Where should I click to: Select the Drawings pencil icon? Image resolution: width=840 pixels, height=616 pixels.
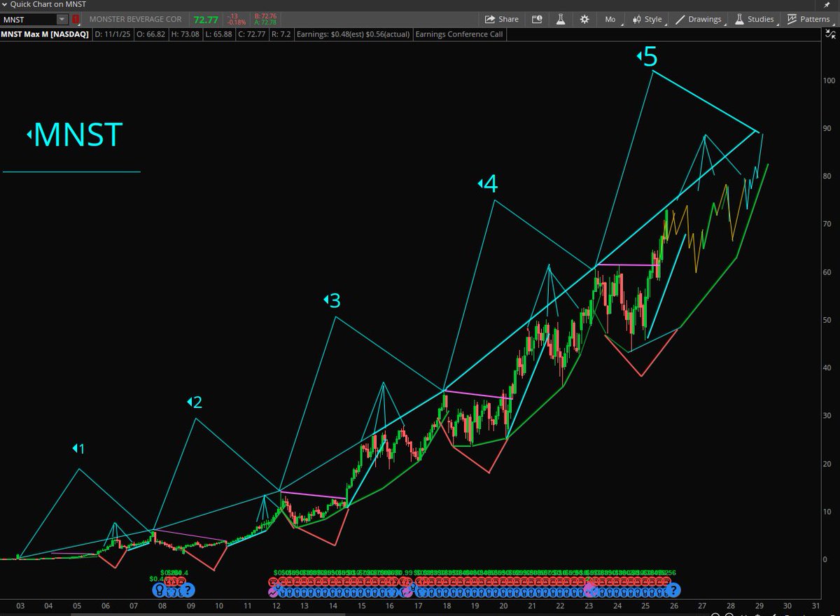pyautogui.click(x=680, y=20)
